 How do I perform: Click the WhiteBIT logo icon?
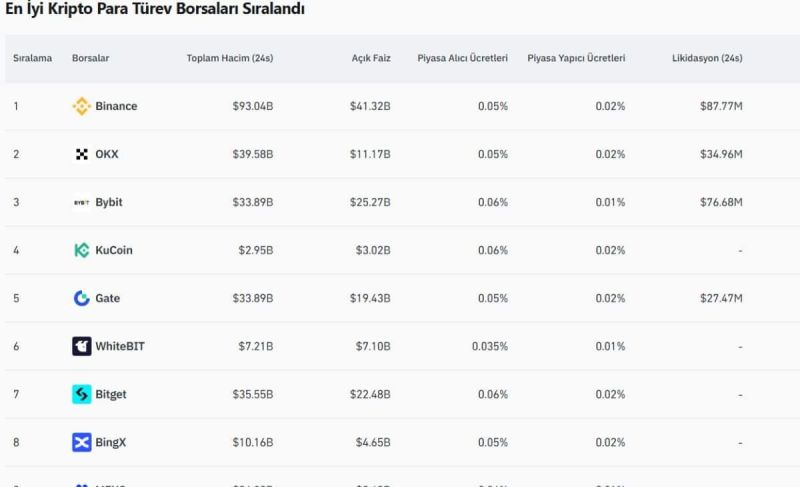tap(82, 346)
